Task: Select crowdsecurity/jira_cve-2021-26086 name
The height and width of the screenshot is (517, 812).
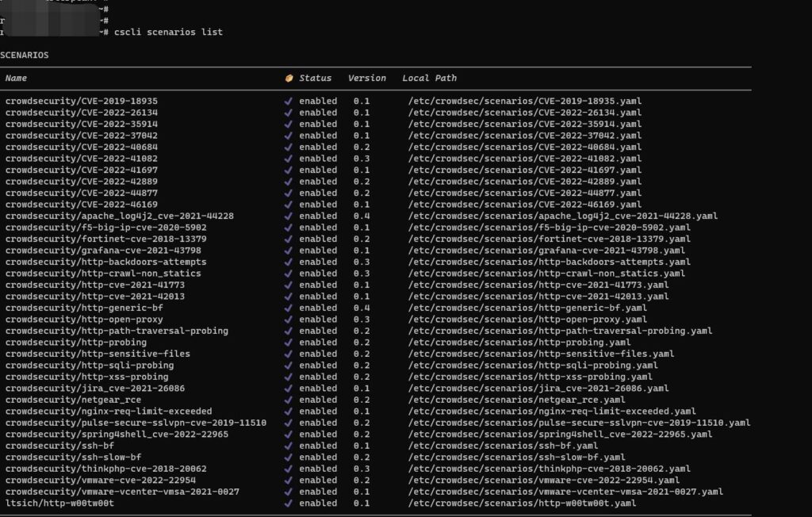Action: pos(95,388)
